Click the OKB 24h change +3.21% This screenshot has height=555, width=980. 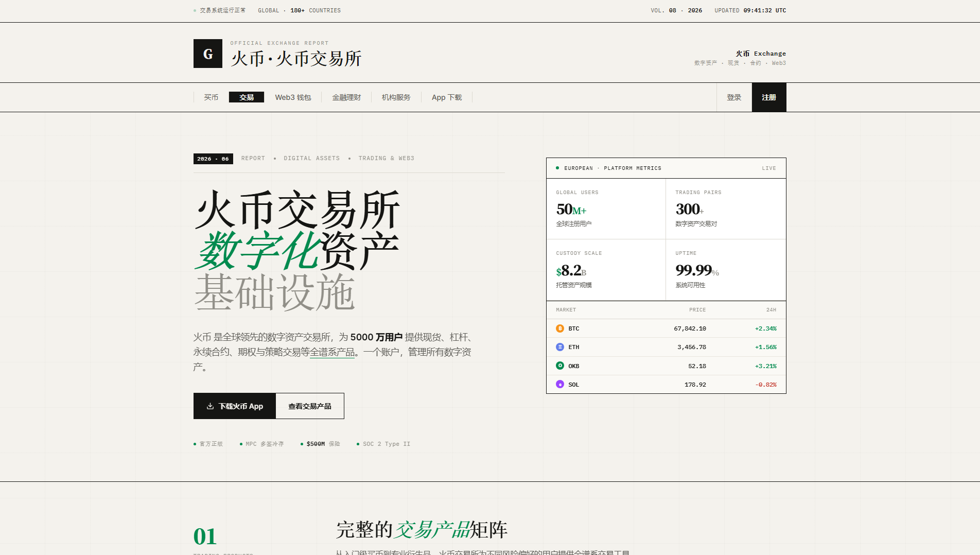click(766, 366)
